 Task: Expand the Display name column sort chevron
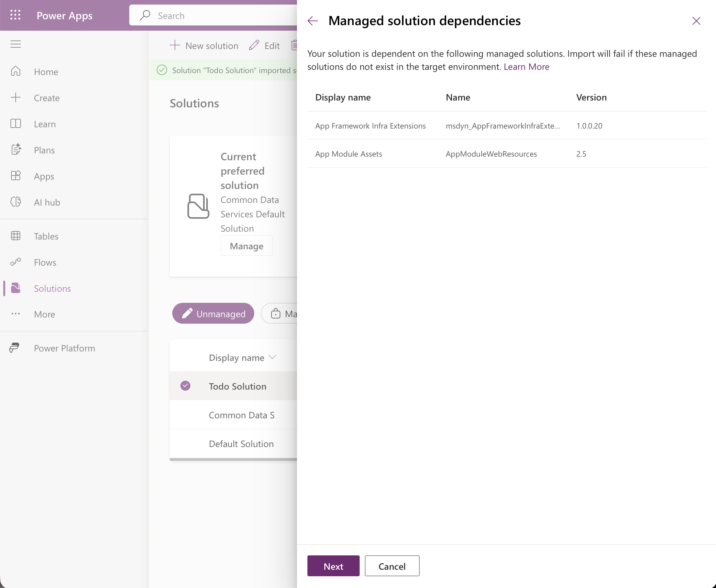click(272, 357)
